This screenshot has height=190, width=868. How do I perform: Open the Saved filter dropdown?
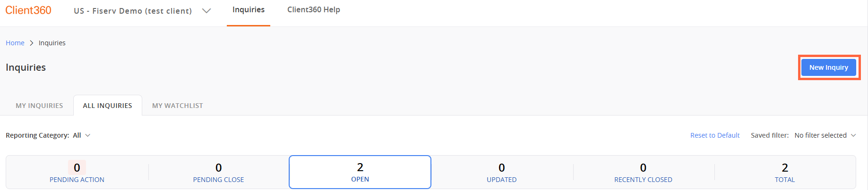pos(825,135)
